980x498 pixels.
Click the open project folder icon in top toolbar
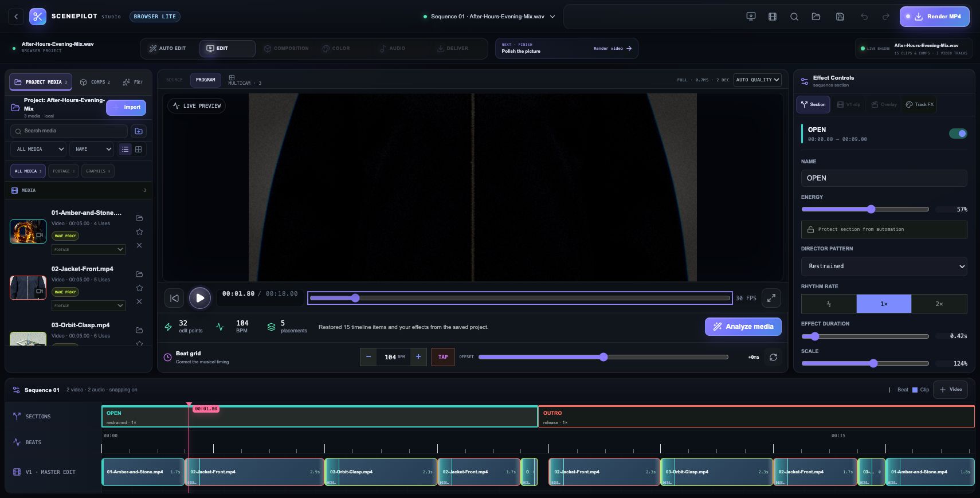(x=816, y=17)
